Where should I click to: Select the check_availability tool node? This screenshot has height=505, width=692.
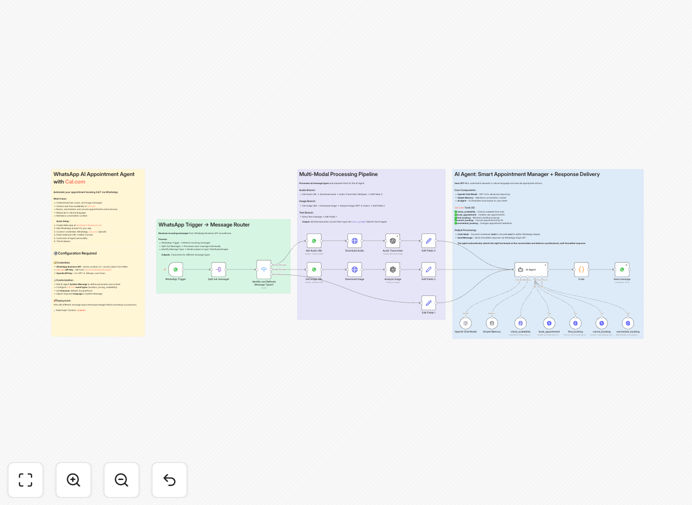[520, 323]
